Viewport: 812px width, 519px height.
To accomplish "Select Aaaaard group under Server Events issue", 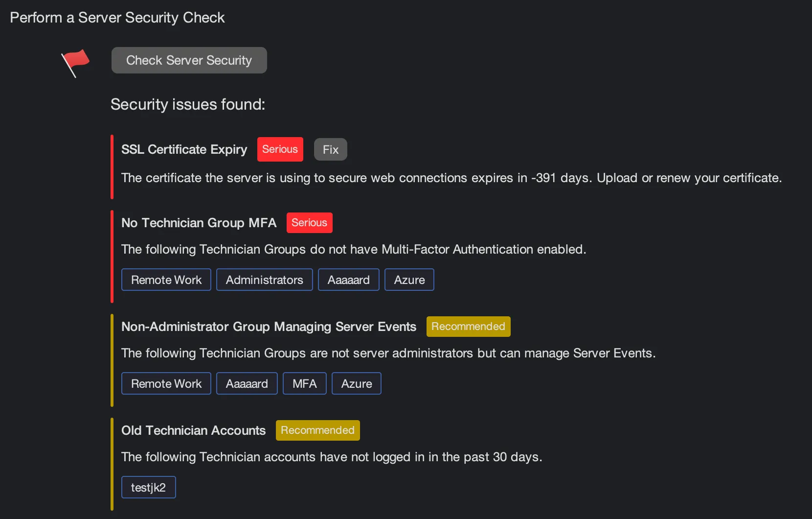I will 247,383.
